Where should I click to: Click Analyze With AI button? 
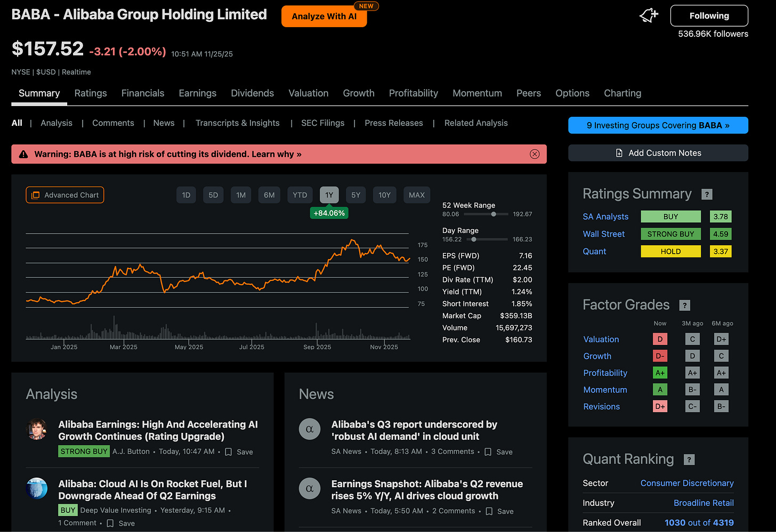pos(324,17)
